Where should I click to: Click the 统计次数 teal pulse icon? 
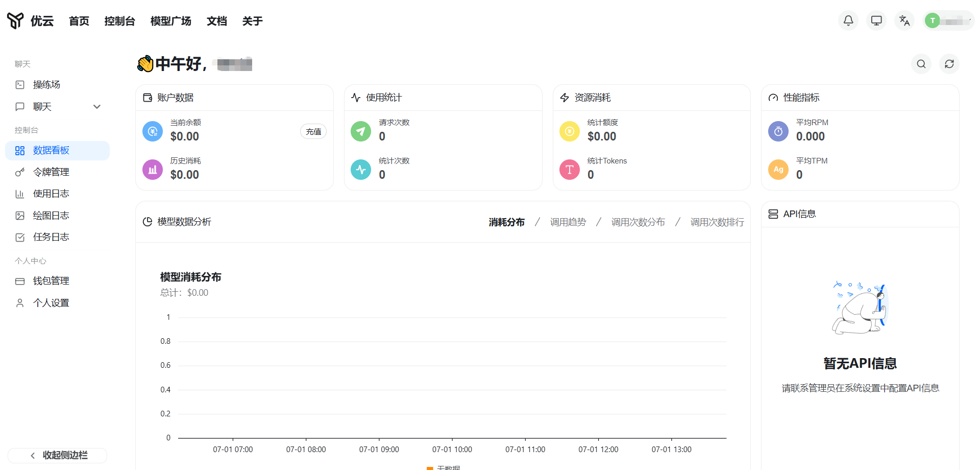click(x=361, y=170)
